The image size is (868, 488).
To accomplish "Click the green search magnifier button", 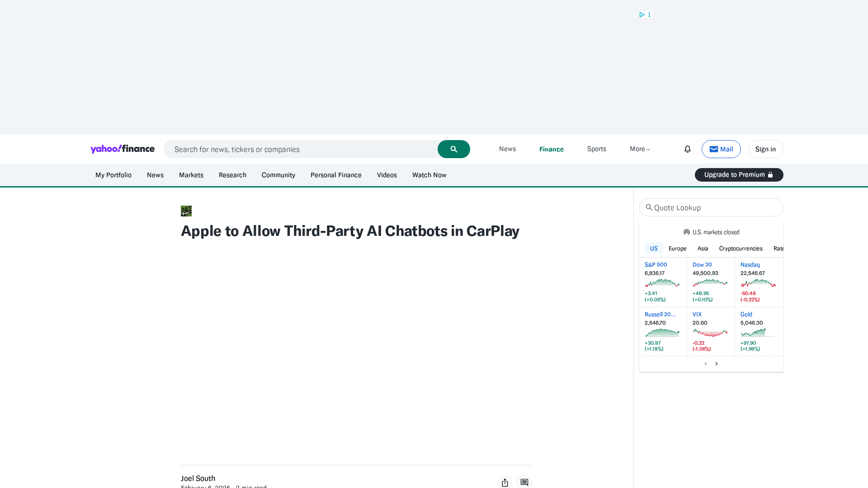I will (x=453, y=149).
